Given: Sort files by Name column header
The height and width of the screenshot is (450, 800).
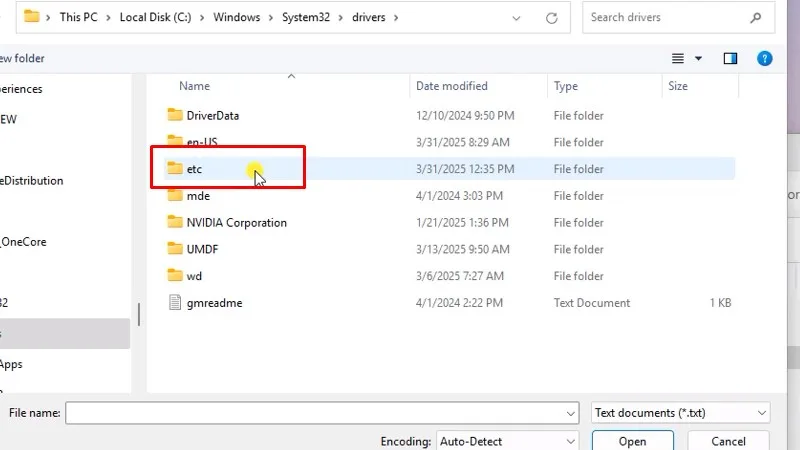Looking at the screenshot, I should pyautogui.click(x=194, y=86).
